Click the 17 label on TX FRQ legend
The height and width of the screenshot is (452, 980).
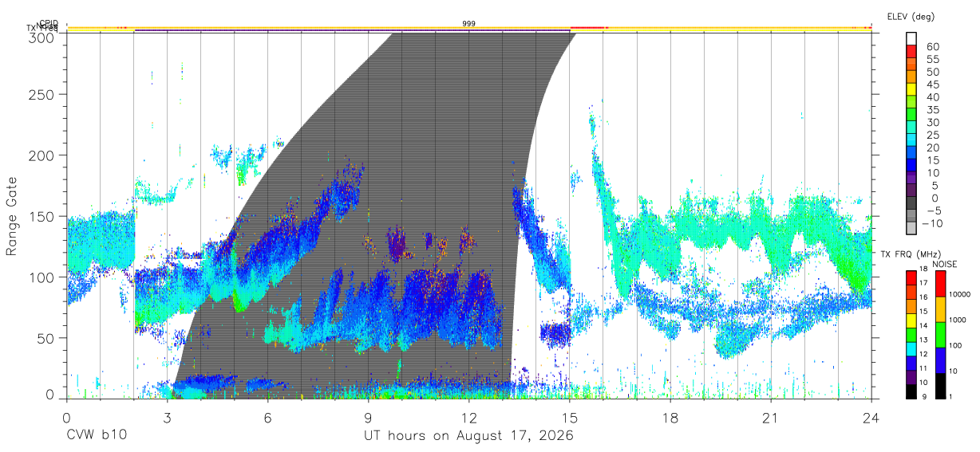923,283
